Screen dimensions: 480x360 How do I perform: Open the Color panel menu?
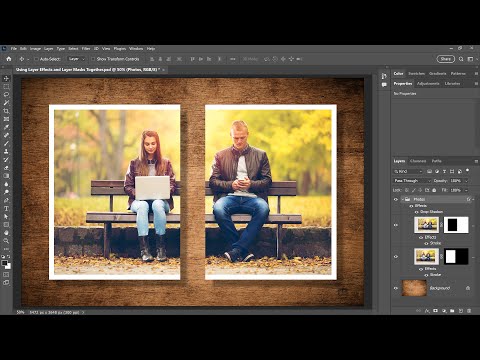[476, 74]
